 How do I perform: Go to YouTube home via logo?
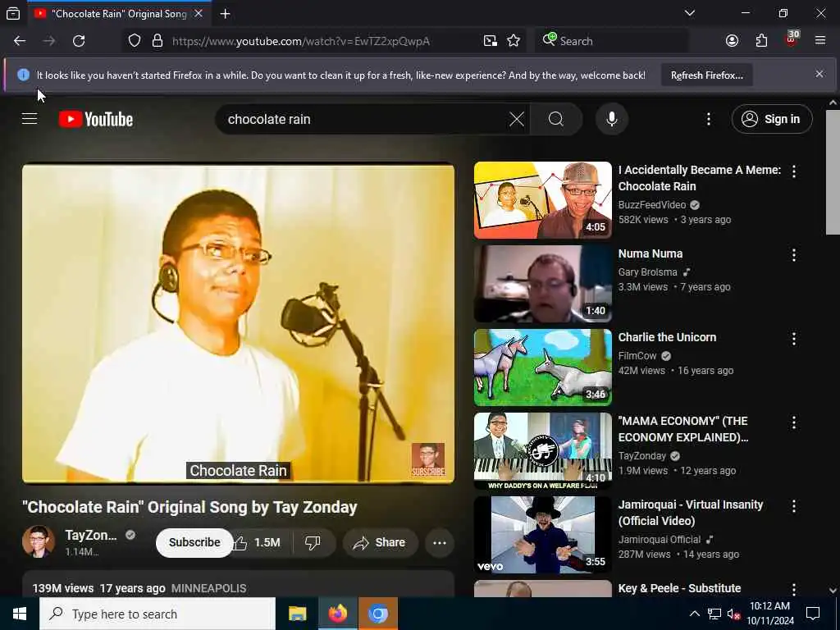tap(96, 119)
